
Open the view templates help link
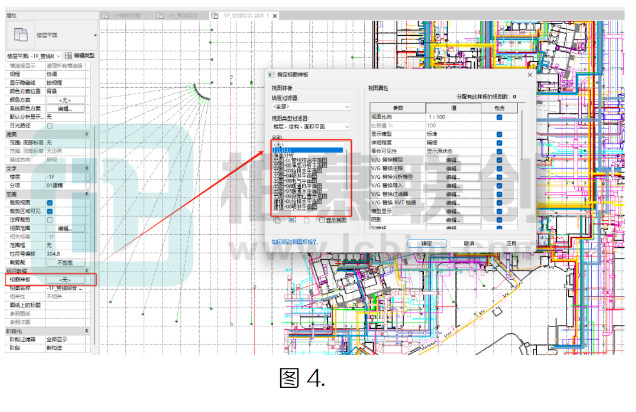[x=294, y=242]
